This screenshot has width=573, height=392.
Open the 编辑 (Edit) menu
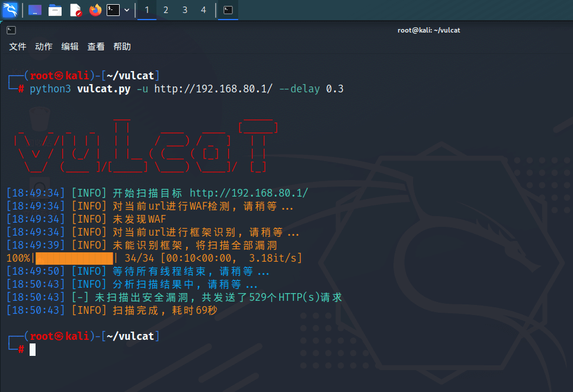pos(70,47)
